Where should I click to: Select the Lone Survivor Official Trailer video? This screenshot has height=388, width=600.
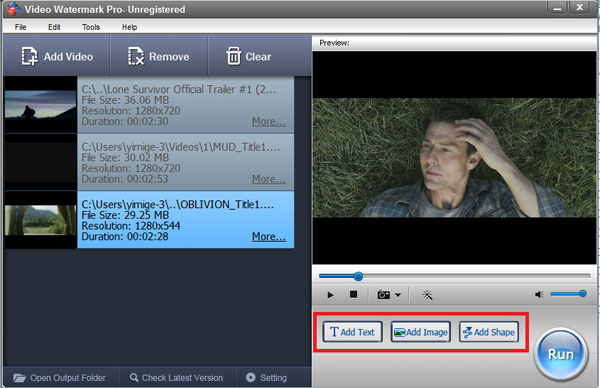pyautogui.click(x=186, y=105)
